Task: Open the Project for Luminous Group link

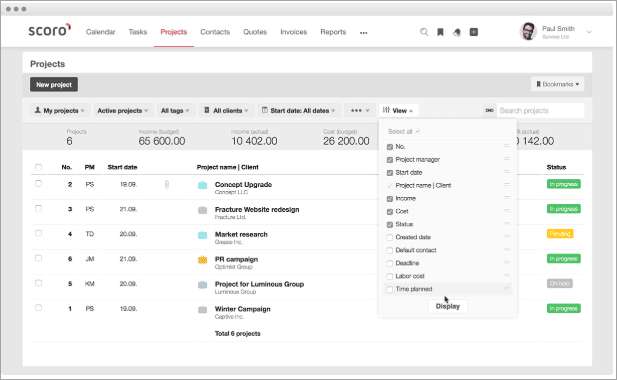Action: point(259,284)
